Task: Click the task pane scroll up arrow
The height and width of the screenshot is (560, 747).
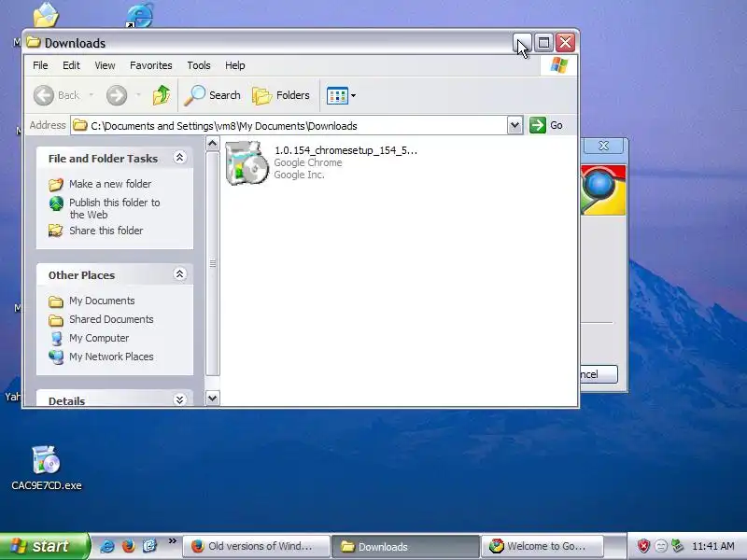Action: [x=213, y=144]
